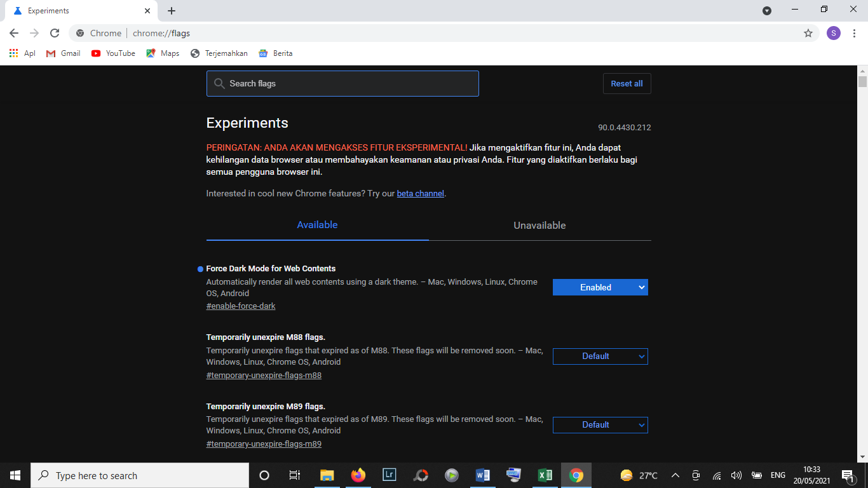Open the clock showing 10:33
The width and height of the screenshot is (868, 488).
click(811, 475)
